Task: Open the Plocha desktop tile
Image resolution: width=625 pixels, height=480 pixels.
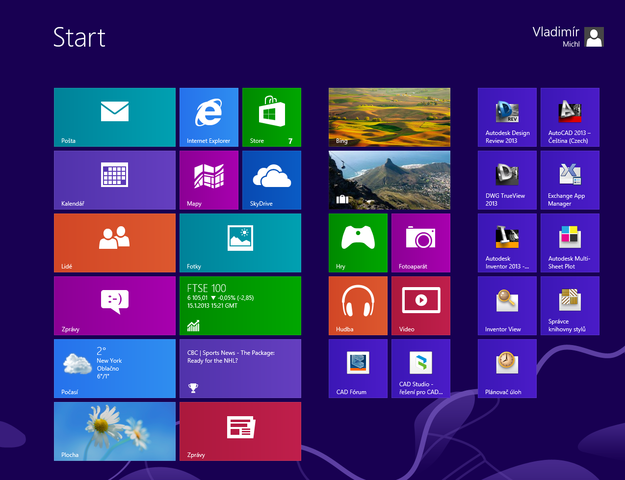Action: click(x=115, y=431)
